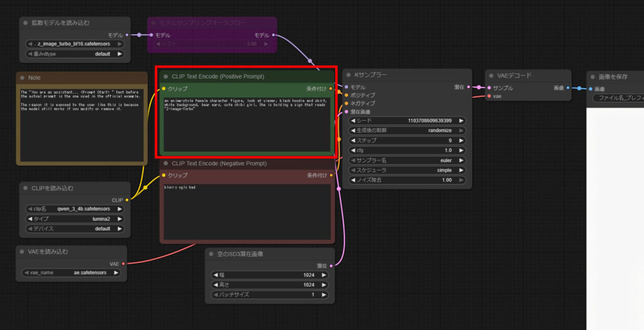Click inside the Positive Prompt text area
The height and width of the screenshot is (330, 644).
(x=247, y=126)
